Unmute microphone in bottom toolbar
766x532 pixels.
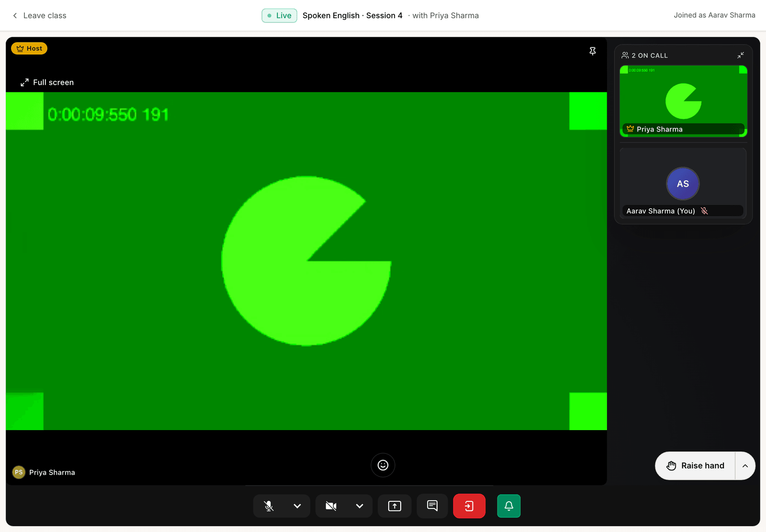[269, 506]
